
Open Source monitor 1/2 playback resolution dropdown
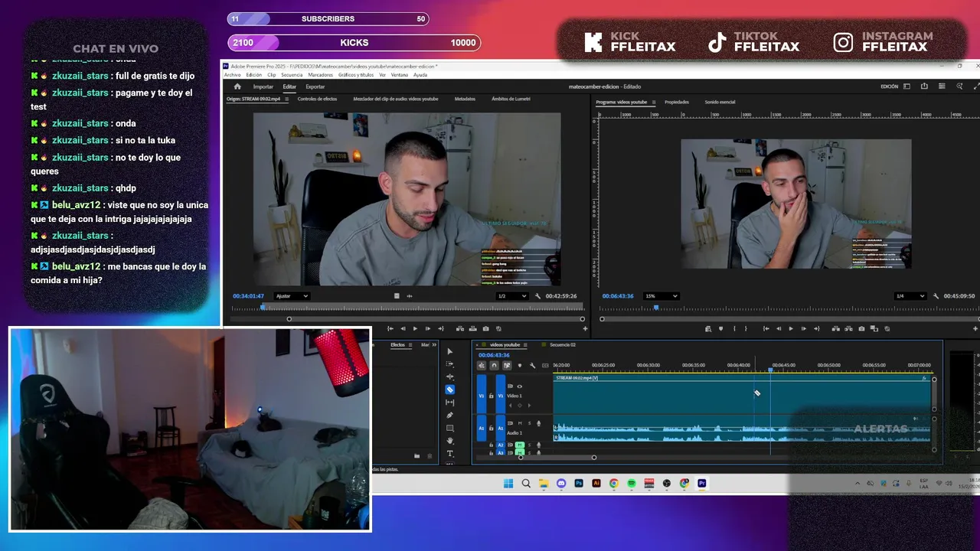point(512,296)
